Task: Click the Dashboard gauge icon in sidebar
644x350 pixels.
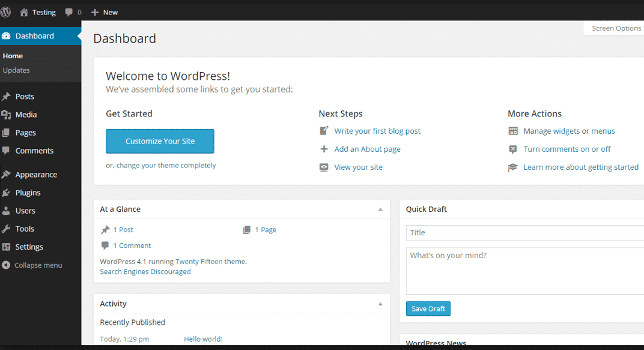Action: 6,36
